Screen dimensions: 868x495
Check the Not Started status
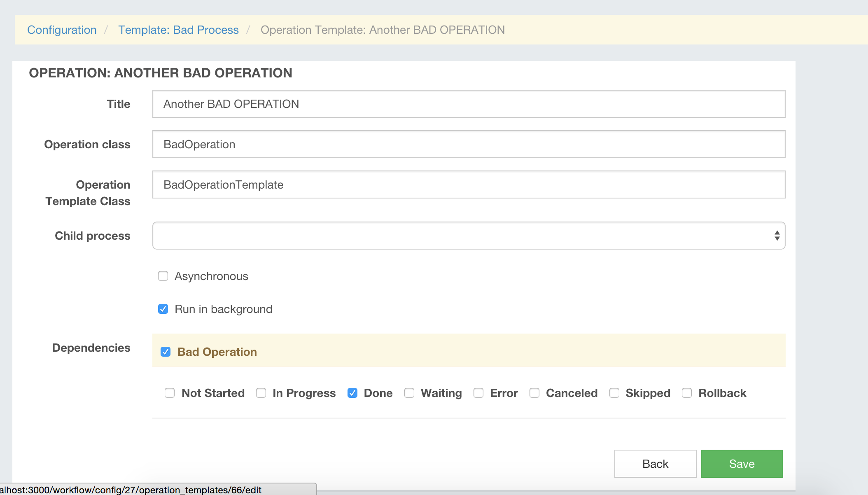(170, 393)
